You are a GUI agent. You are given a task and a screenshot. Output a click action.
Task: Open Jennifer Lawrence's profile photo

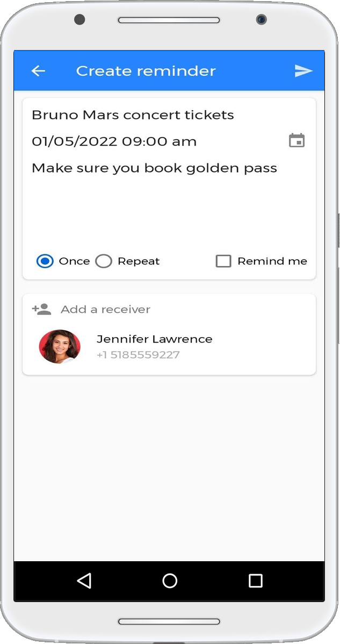pos(60,347)
